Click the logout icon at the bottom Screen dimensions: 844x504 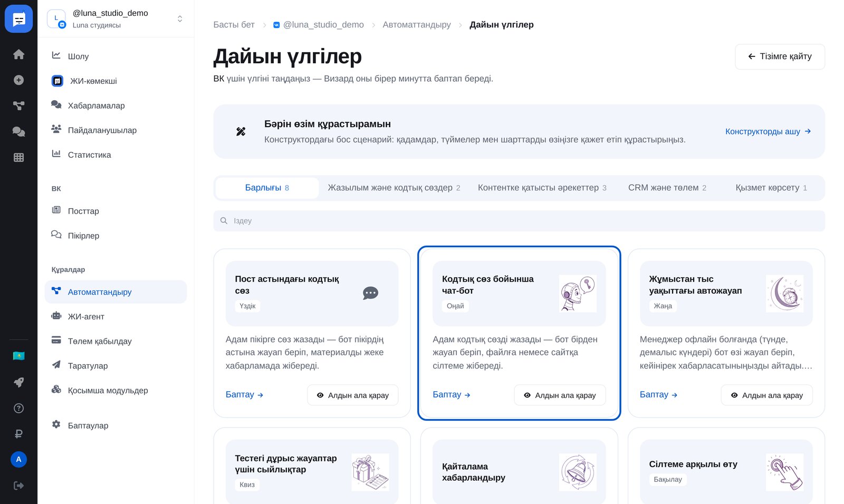(x=18, y=486)
